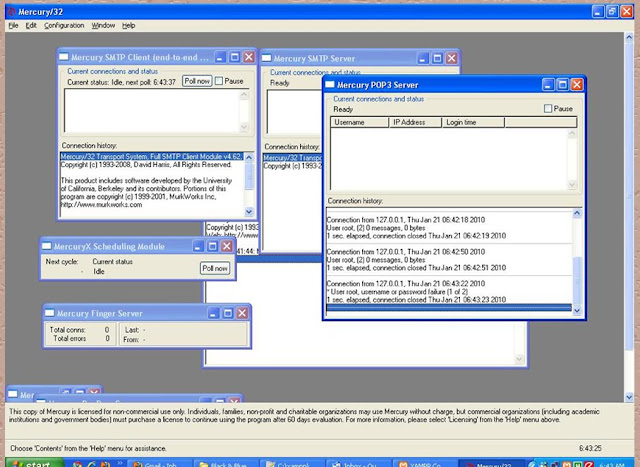Click POP3 connection history scrollbar thumb
The image size is (640, 467).
click(577, 280)
